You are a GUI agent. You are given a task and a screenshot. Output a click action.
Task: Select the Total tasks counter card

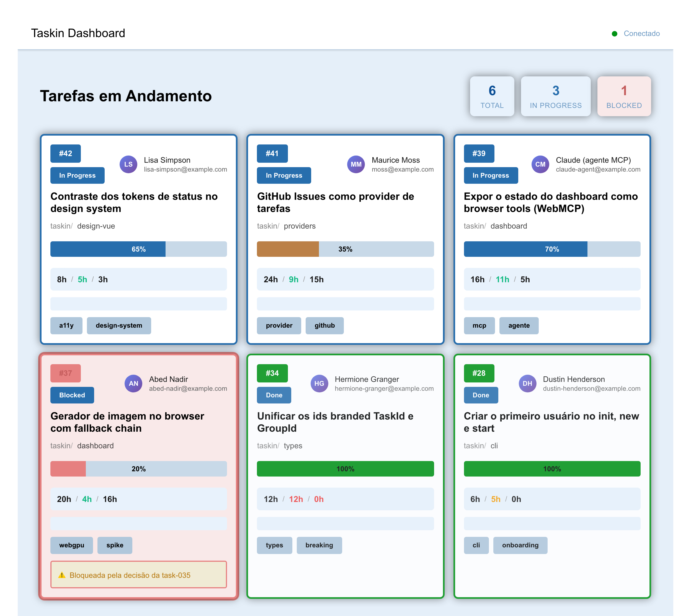click(x=492, y=97)
